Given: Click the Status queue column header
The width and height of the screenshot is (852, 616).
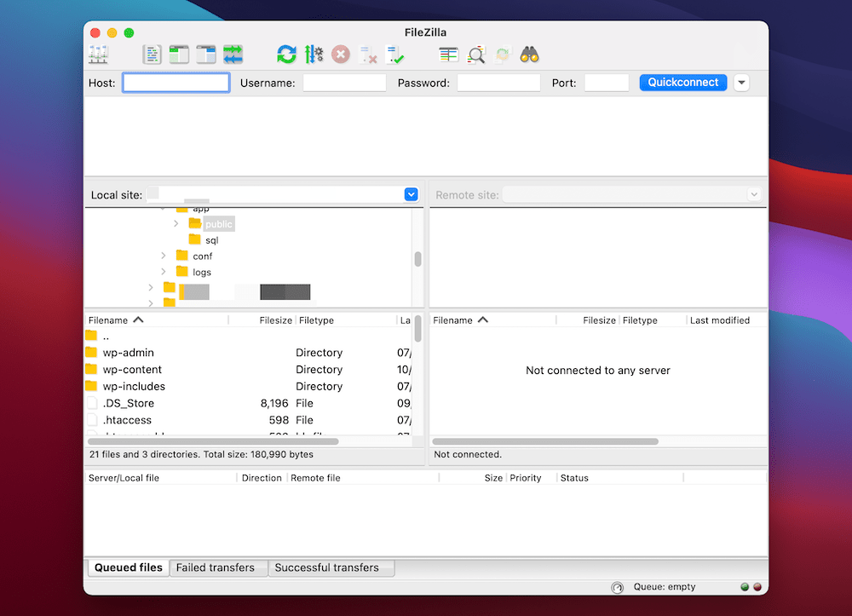Looking at the screenshot, I should click(620, 478).
